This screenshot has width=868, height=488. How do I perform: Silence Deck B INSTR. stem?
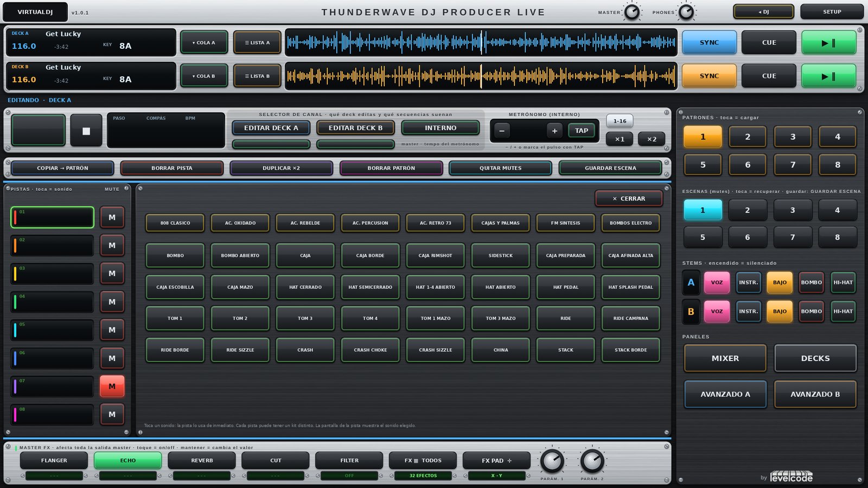[x=748, y=311]
